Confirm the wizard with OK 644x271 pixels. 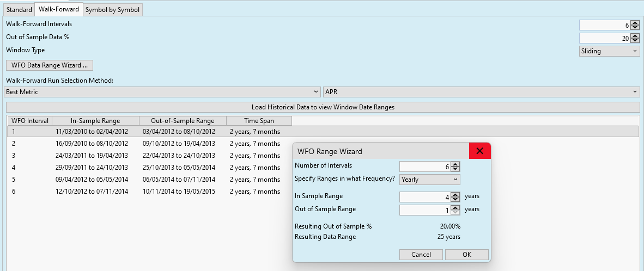click(x=466, y=255)
